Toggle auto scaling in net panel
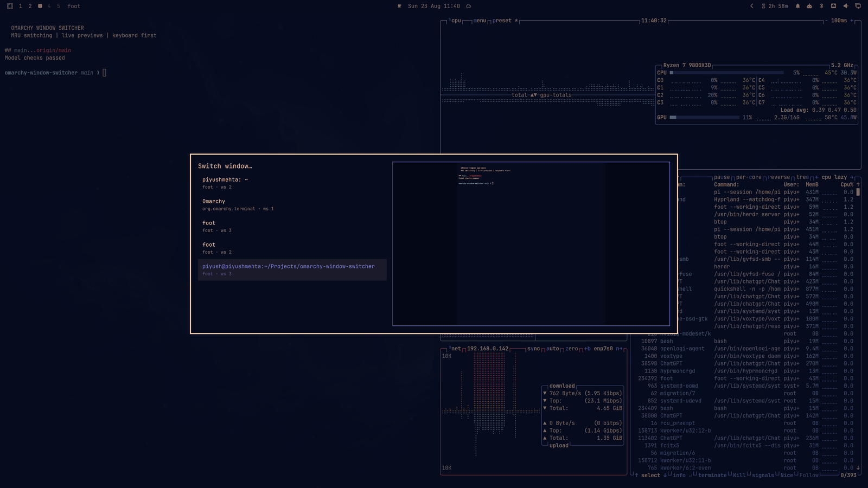 point(553,349)
